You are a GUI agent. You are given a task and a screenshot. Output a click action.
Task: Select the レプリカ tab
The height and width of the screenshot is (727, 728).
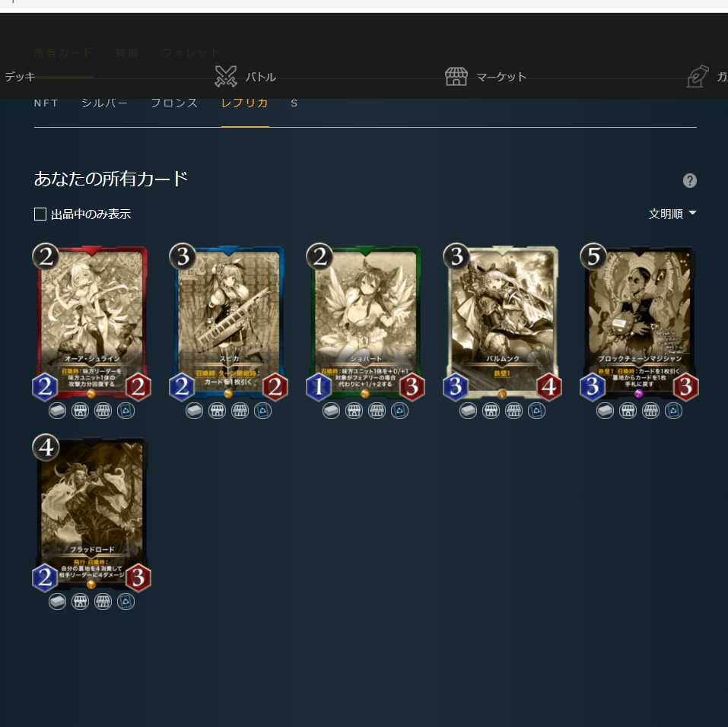[245, 103]
